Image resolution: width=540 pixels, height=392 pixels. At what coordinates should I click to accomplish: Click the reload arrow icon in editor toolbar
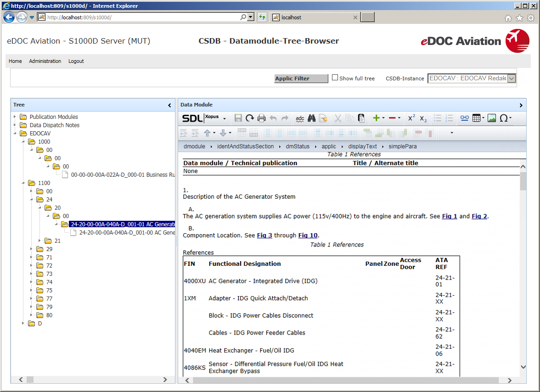[x=250, y=118]
